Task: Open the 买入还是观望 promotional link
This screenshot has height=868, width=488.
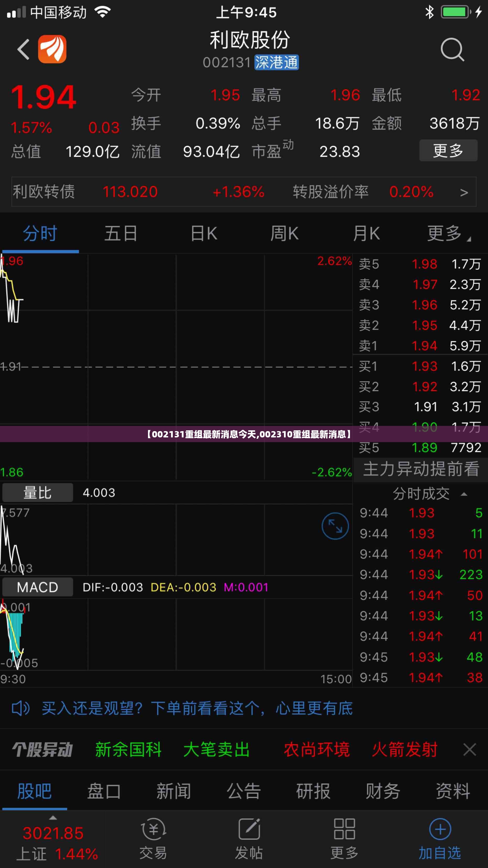Action: point(197,708)
